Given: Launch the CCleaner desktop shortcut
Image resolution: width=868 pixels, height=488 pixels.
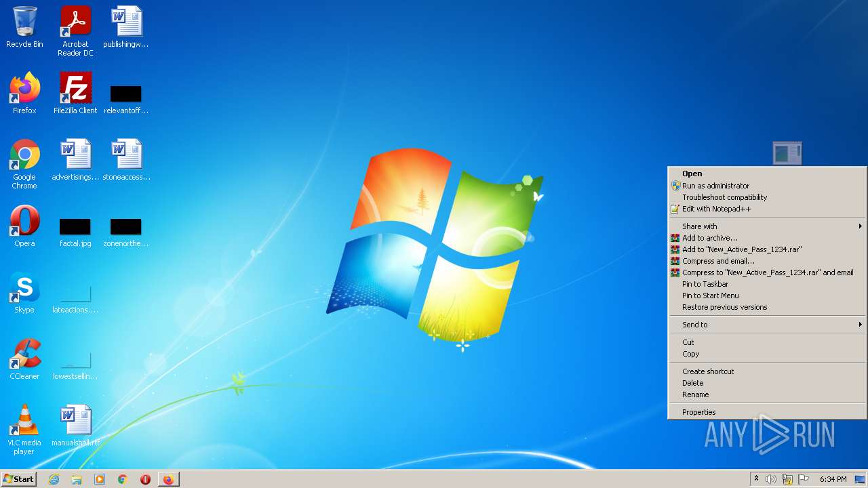Looking at the screenshot, I should pos(24,359).
